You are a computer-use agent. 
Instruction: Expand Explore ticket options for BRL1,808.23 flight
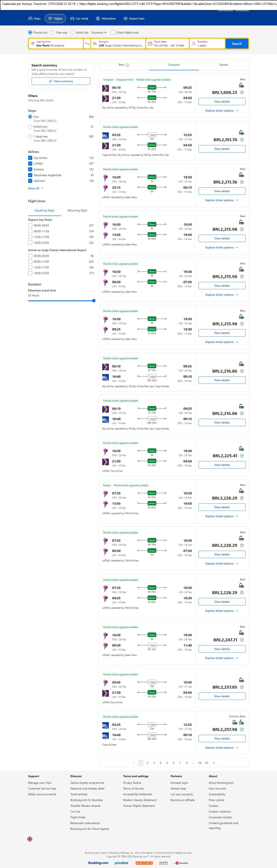tap(222, 111)
